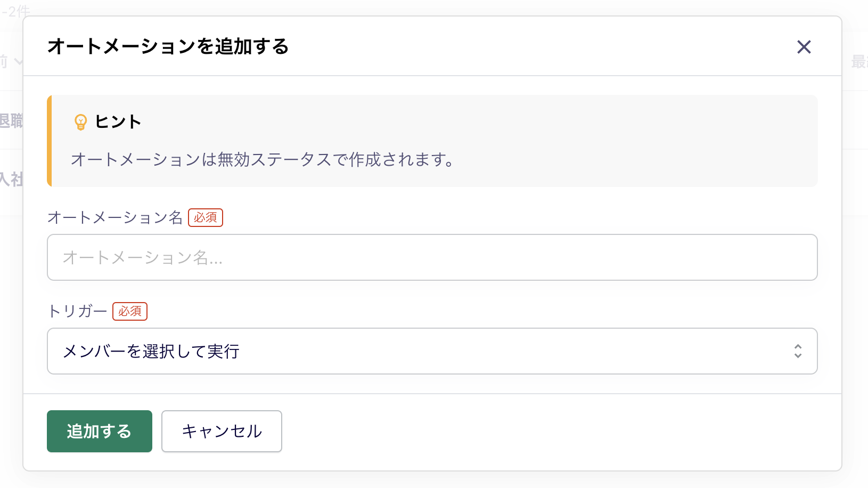Screen dimensions: 868x488
Task: Click the ヒント heading text
Action: point(118,122)
